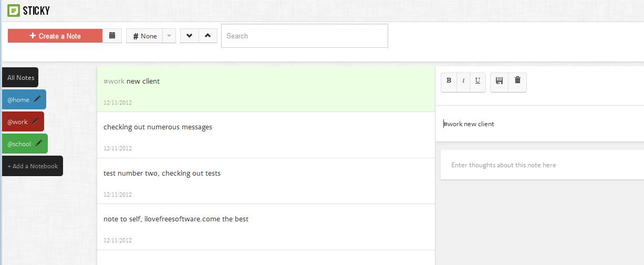Screen dimensions: 644x265
Task: Click pencil icon beside @school notebook
Action: [39, 143]
